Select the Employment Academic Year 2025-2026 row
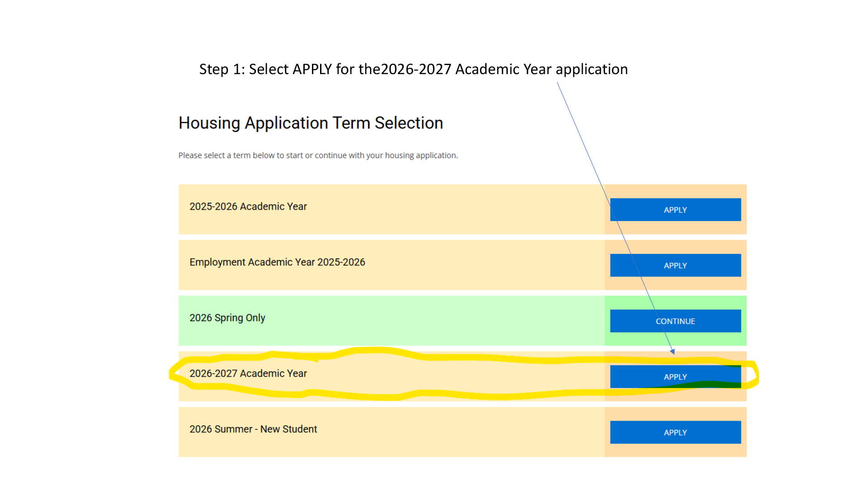 pyautogui.click(x=277, y=262)
